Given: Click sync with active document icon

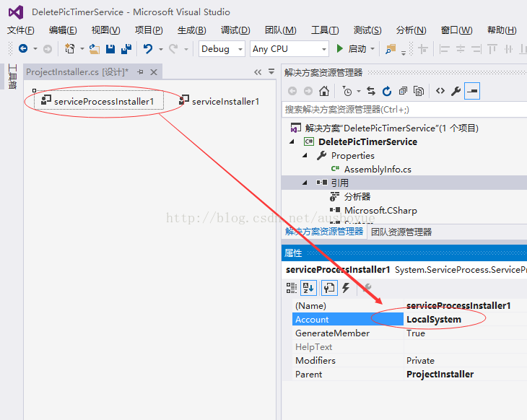Looking at the screenshot, I should click(371, 91).
